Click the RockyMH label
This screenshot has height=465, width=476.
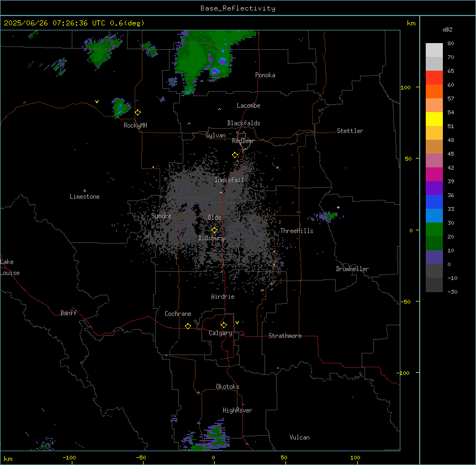[x=135, y=125]
